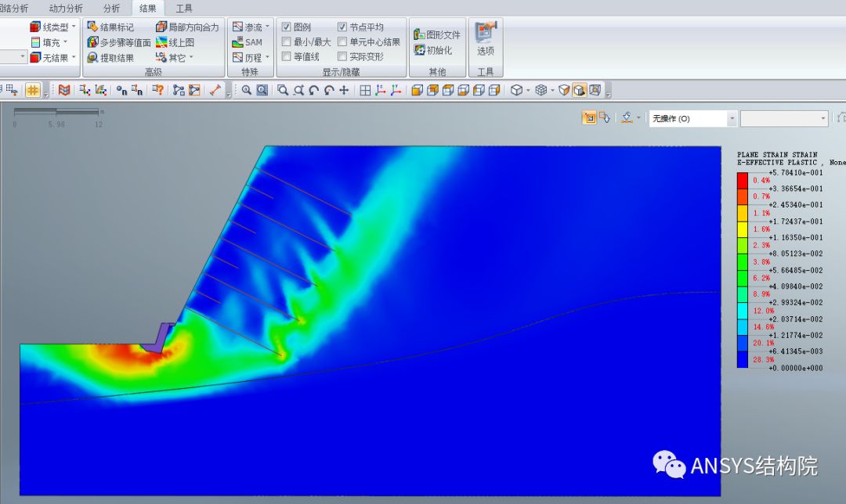This screenshot has height=504, width=846.
Task: Click the red legend color swatch
Action: coord(743,181)
